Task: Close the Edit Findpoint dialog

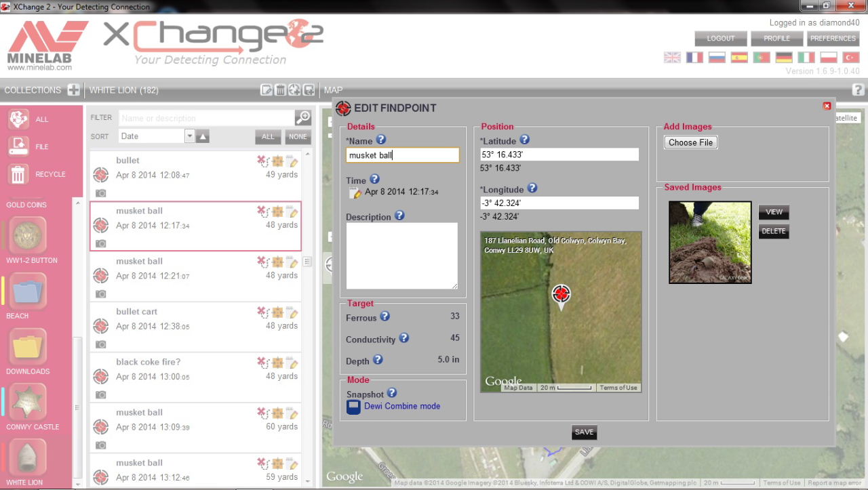Action: coord(827,106)
